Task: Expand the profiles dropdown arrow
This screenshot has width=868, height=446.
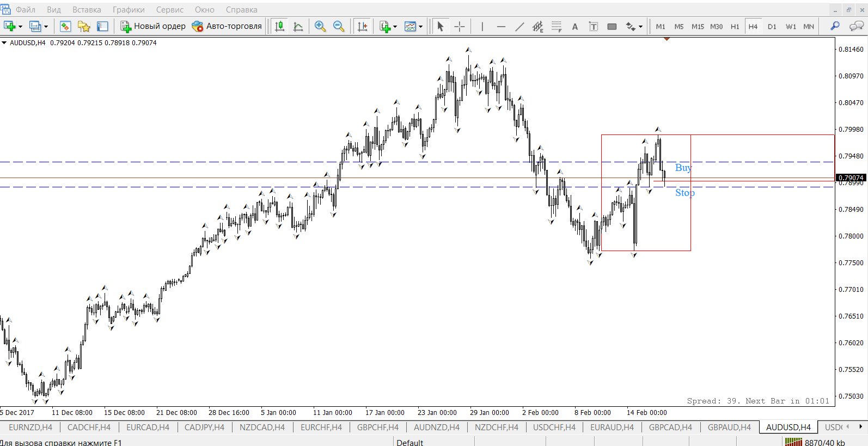Action: pyautogui.click(x=46, y=26)
